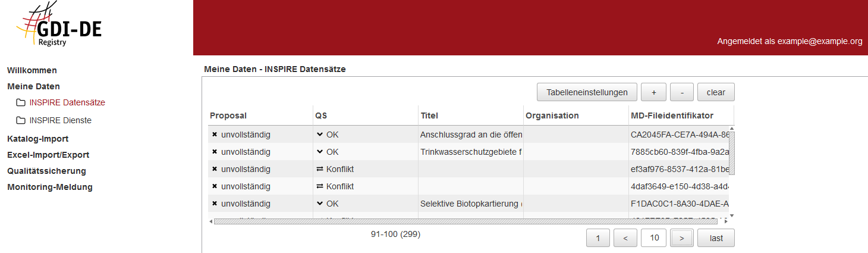This screenshot has width=868, height=253.
Task: Click folder icon beside INSPIRE Dienste
Action: point(21,121)
